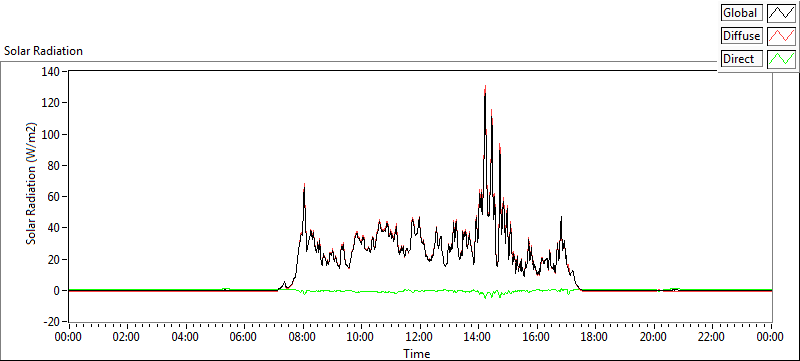Click the 120 y-axis value
The height and width of the screenshot is (361, 800).
click(52, 103)
